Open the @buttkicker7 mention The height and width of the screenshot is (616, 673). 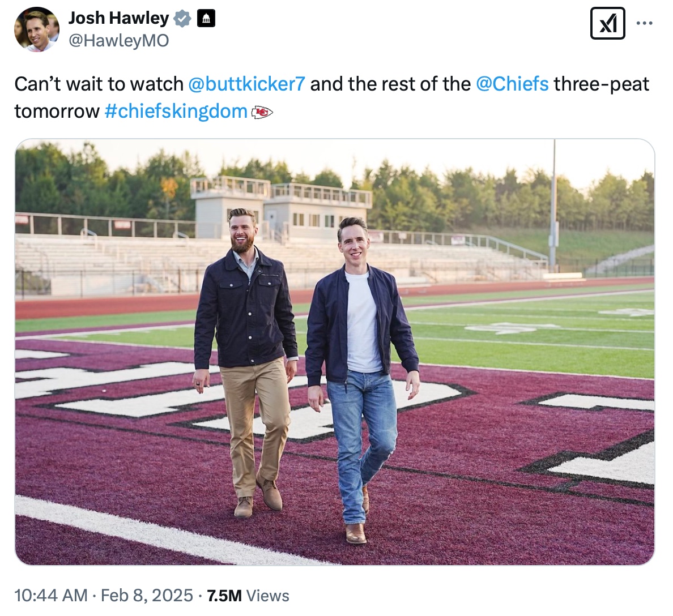point(246,84)
